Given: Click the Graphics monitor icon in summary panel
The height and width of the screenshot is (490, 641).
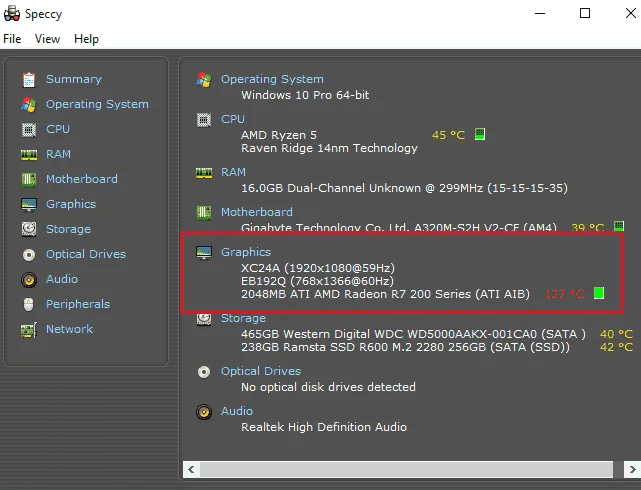Looking at the screenshot, I should click(x=204, y=253).
